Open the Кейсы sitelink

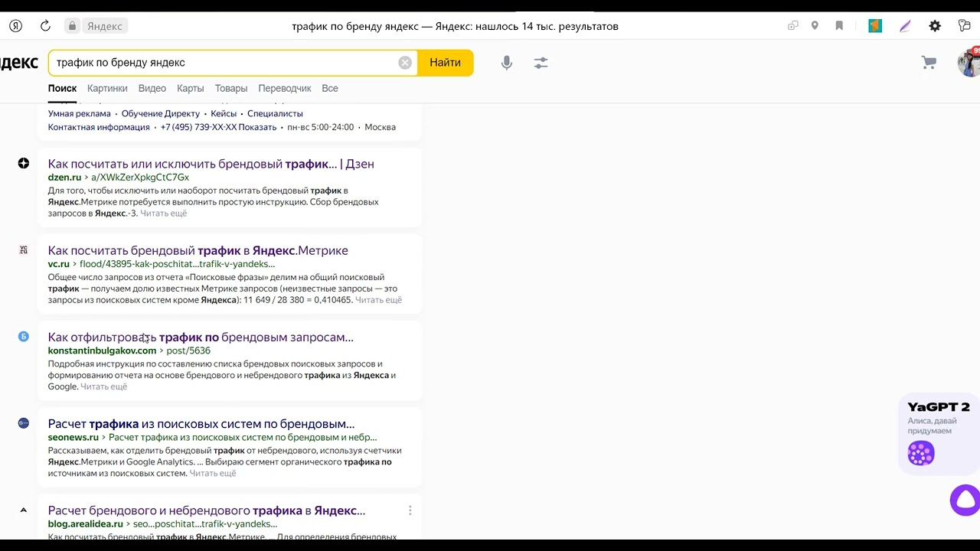224,113
